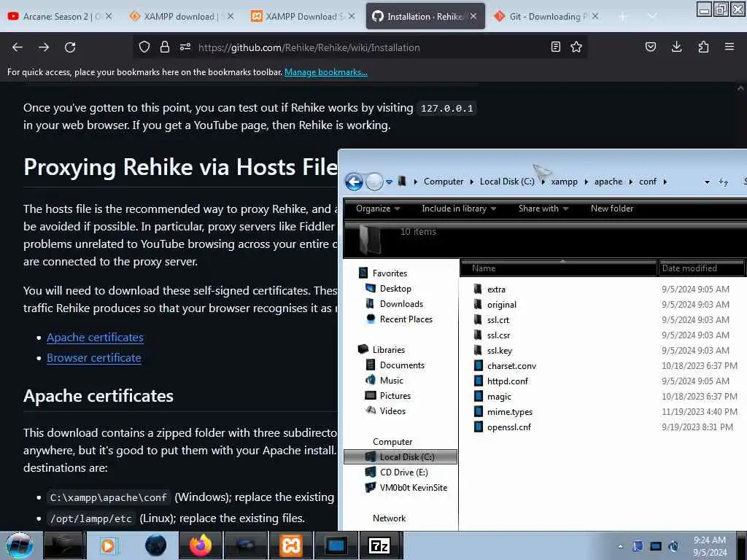The width and height of the screenshot is (747, 560).
Task: Select the ssl.crt folder
Action: [498, 319]
